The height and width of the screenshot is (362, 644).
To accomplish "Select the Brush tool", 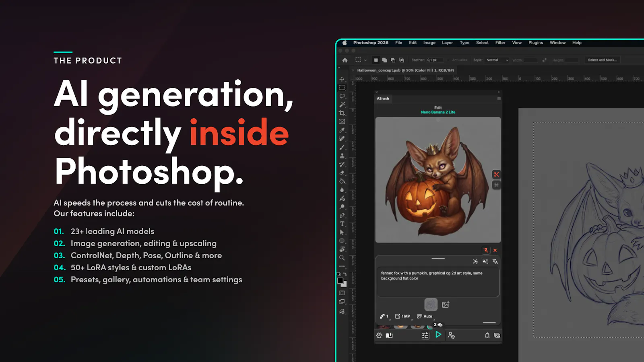I will [x=342, y=147].
